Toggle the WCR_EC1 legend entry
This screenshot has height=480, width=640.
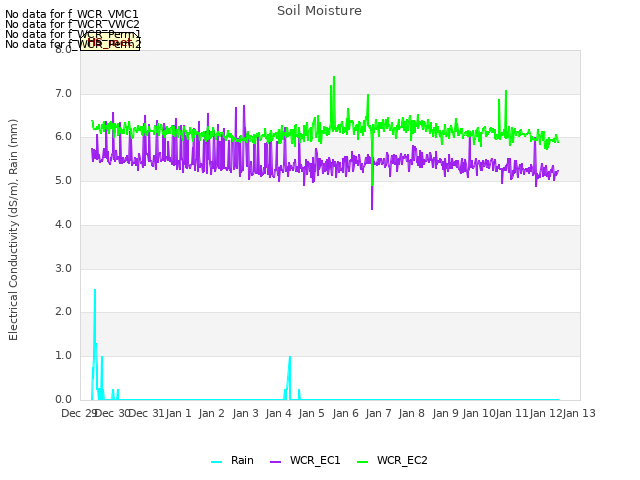coord(305,460)
